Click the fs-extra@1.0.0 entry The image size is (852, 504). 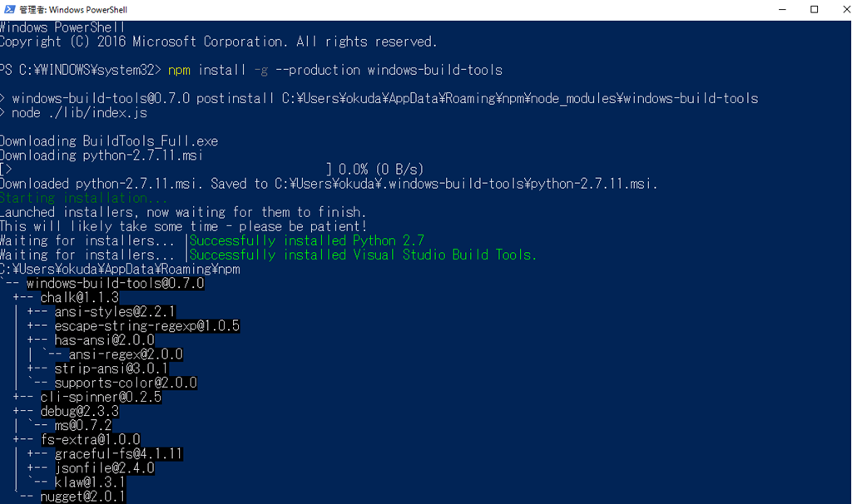(x=90, y=439)
